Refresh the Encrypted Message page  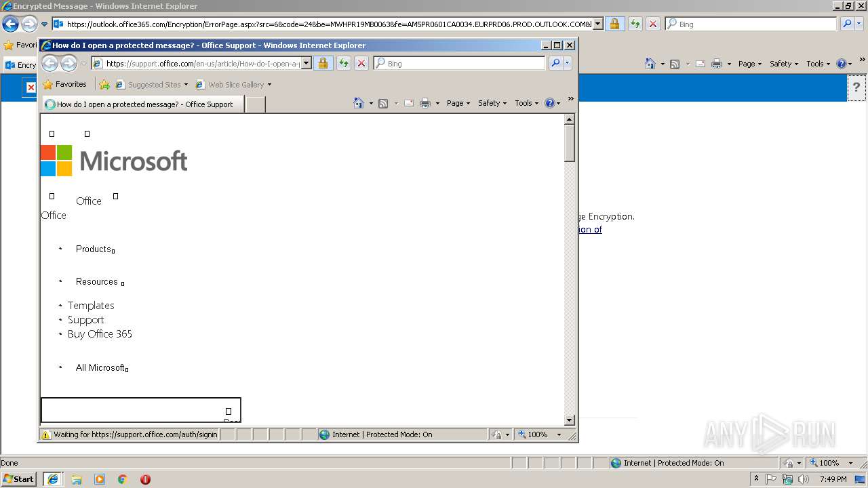point(635,24)
